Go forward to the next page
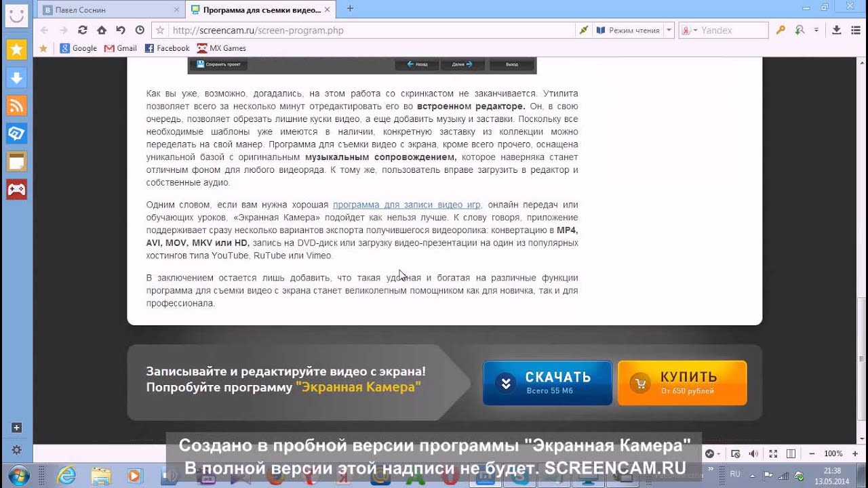Image resolution: width=868 pixels, height=488 pixels. [x=64, y=30]
